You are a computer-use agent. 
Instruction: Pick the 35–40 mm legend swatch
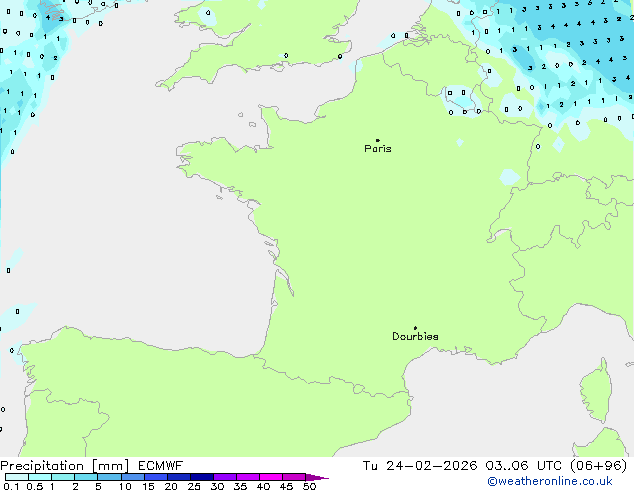click(x=248, y=477)
